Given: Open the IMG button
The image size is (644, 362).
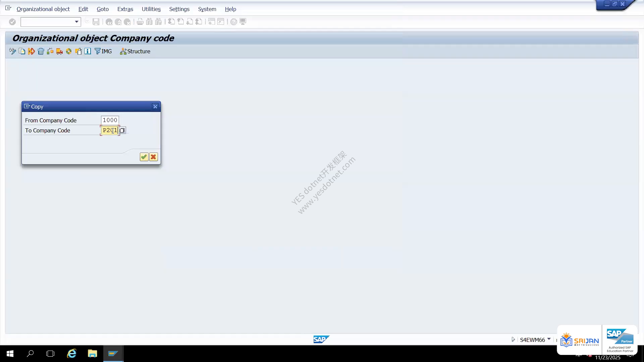Looking at the screenshot, I should (x=103, y=51).
